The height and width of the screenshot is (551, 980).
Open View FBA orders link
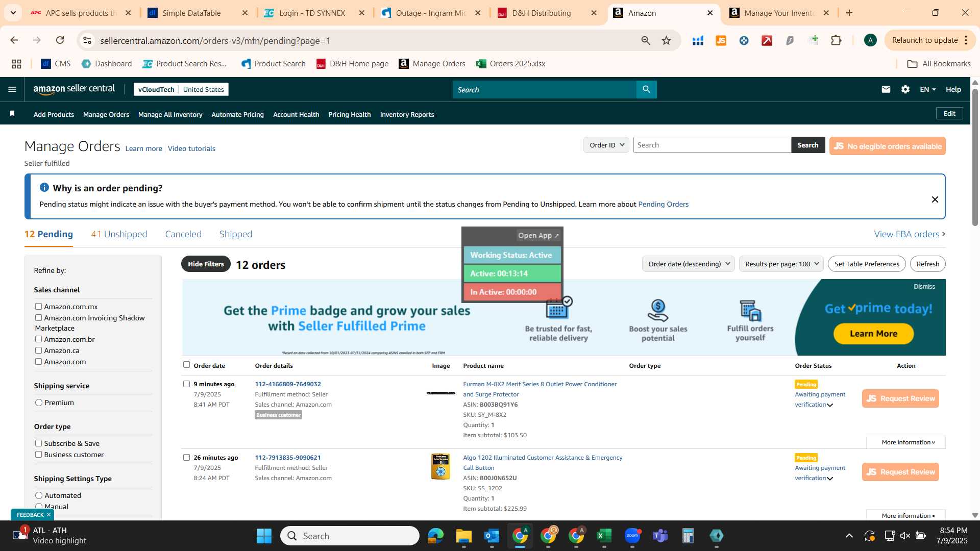[910, 234]
